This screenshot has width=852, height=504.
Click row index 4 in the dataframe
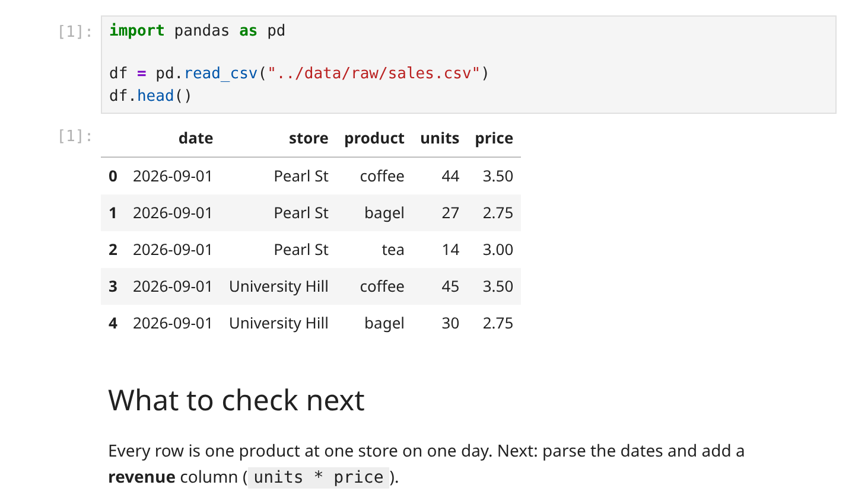113,323
